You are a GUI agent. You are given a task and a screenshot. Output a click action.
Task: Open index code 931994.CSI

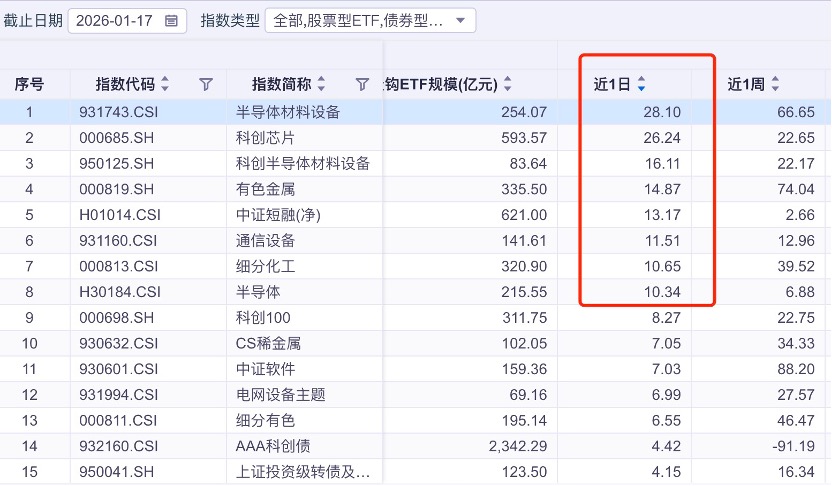pyautogui.click(x=119, y=395)
